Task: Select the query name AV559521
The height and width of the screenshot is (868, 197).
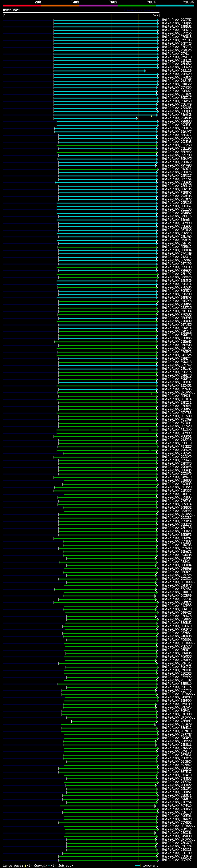Action: click(11, 10)
